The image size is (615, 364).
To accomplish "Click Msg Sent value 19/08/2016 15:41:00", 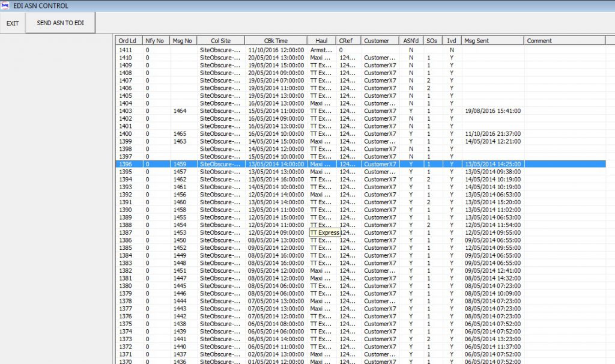I will pyautogui.click(x=492, y=111).
